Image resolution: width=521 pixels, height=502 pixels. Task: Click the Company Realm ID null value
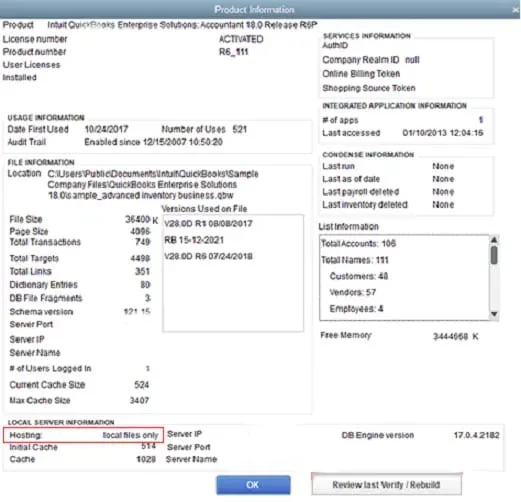(x=412, y=60)
